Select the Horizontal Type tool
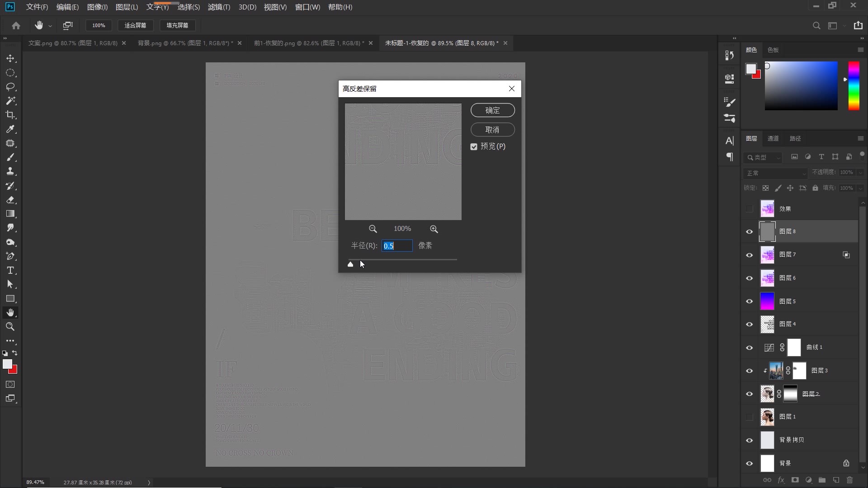This screenshot has width=868, height=488. click(x=10, y=270)
